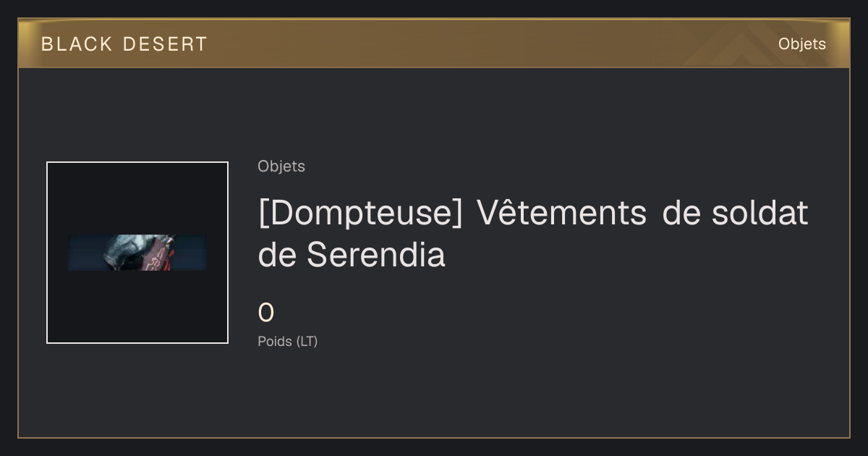Click the white-bordered item image frame
Viewport: 868px width, 456px height.
point(137,253)
